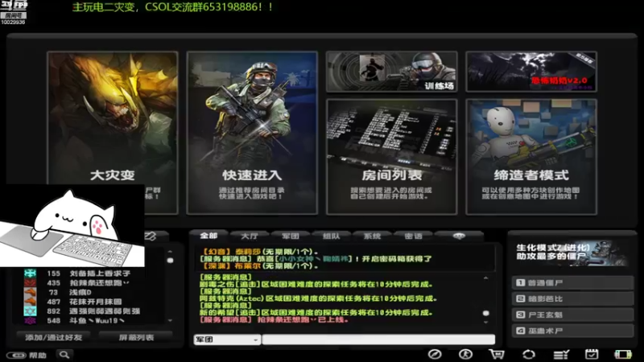Click the 添加/通过好友 button
Viewport: 644px width, 362px height.
click(x=53, y=337)
